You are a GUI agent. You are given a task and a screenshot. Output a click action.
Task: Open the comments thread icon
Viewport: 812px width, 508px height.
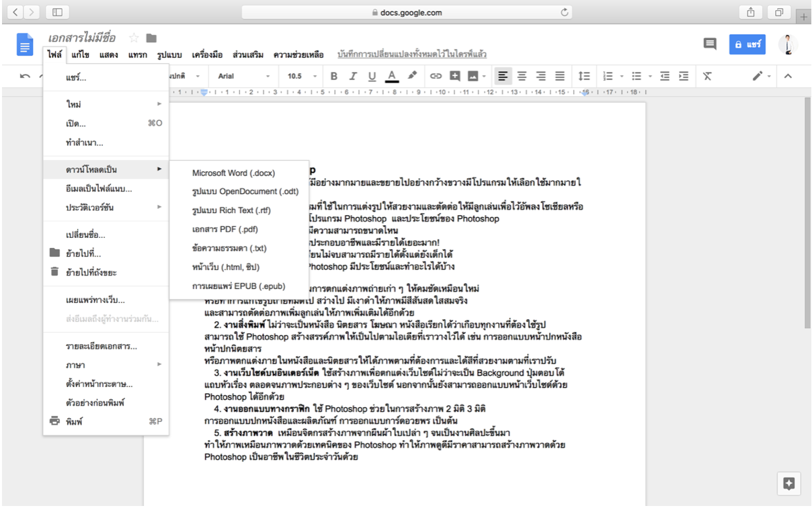710,44
